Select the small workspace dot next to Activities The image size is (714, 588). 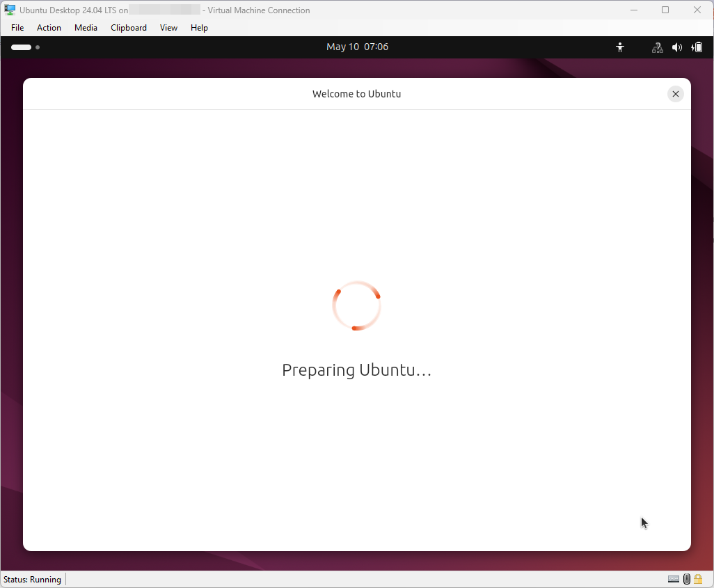[38, 47]
